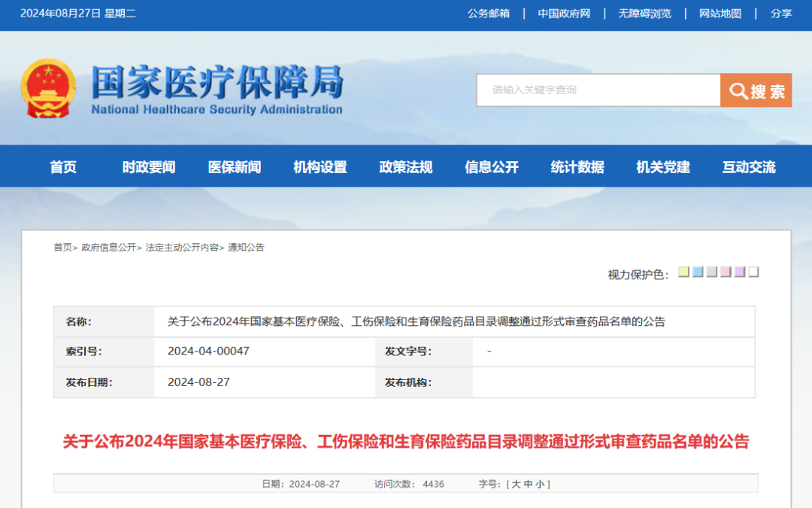Viewport: 812px width, 508px height.
Task: Click the keyword search input field
Action: pos(598,90)
